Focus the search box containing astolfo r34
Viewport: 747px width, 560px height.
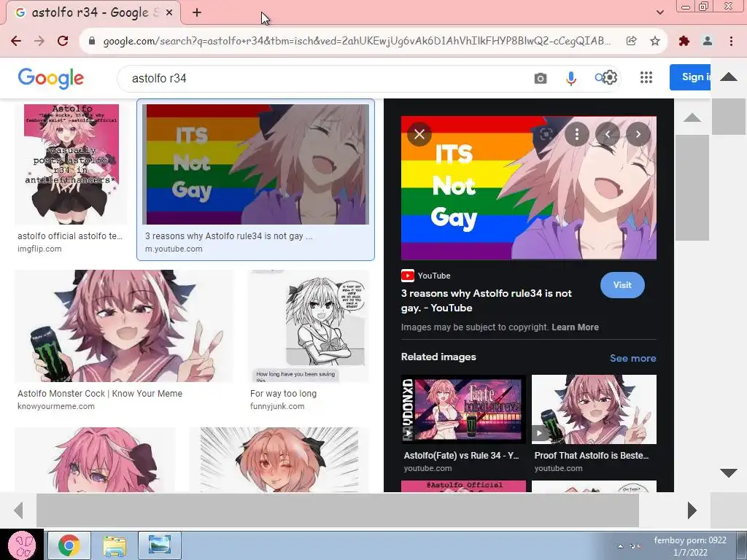324,78
